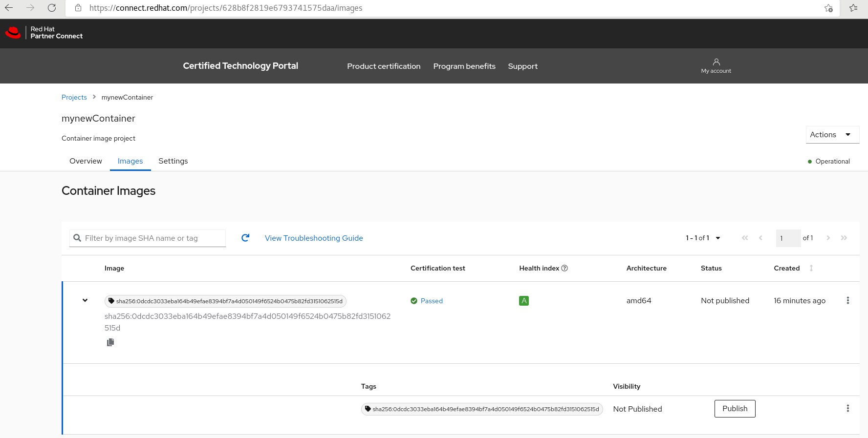Click the Publish button
The image size is (868, 438).
click(735, 409)
